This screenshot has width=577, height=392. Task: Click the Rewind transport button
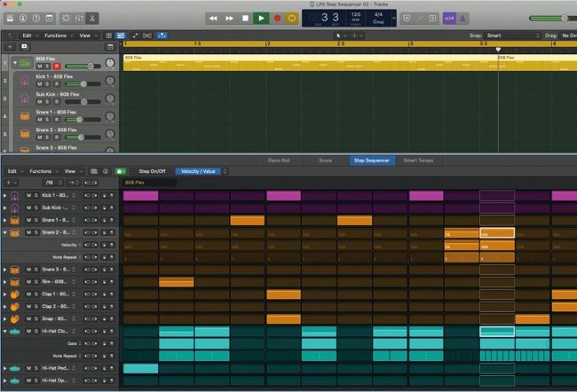tap(213, 18)
